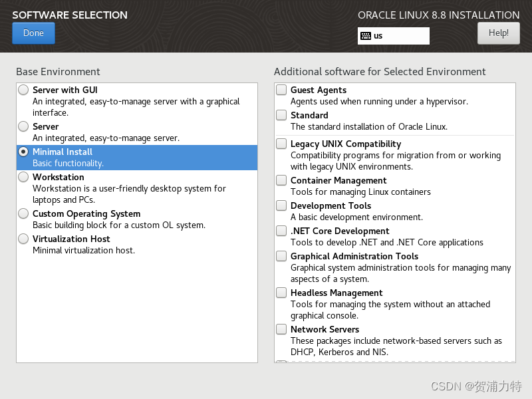Click 'Tools for managing Linux containers' text
532x399 pixels.
click(360, 192)
